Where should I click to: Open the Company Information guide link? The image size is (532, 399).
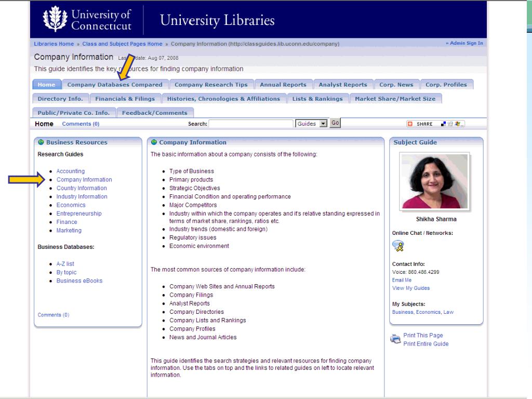(84, 179)
